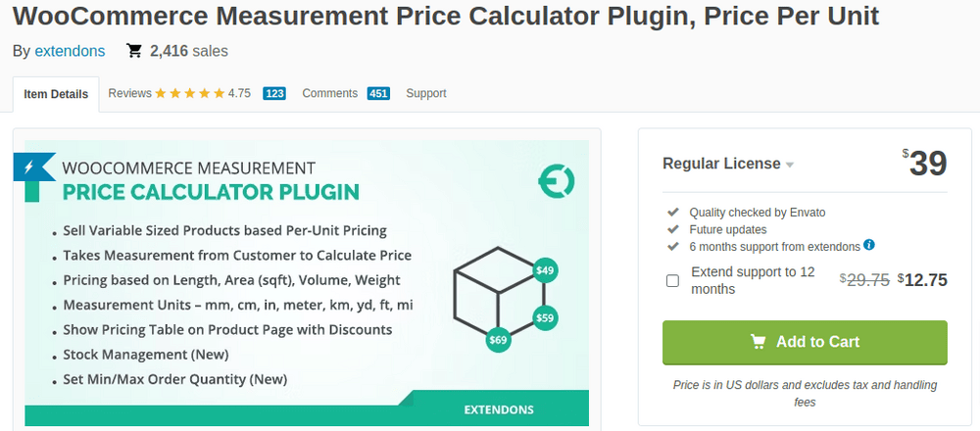Viewport: 980px width, 431px height.
Task: Click the $59 price bubble
Action: click(x=545, y=317)
